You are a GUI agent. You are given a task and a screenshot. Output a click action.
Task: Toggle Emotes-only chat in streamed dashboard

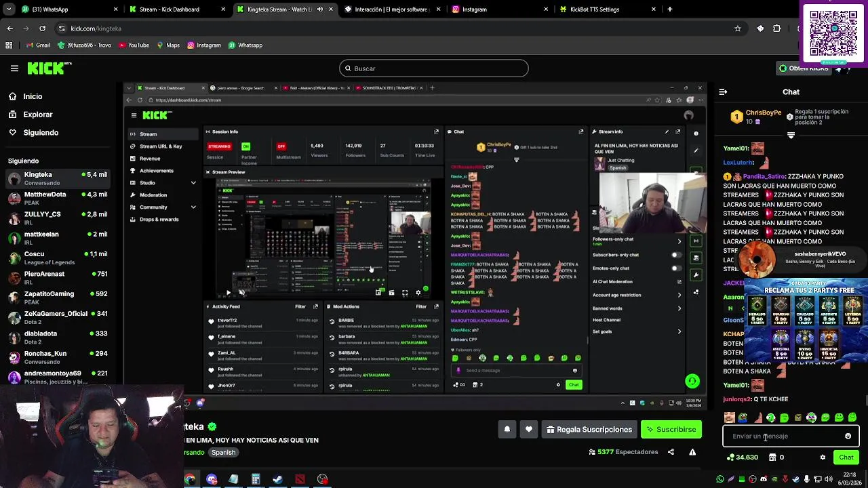tap(676, 268)
